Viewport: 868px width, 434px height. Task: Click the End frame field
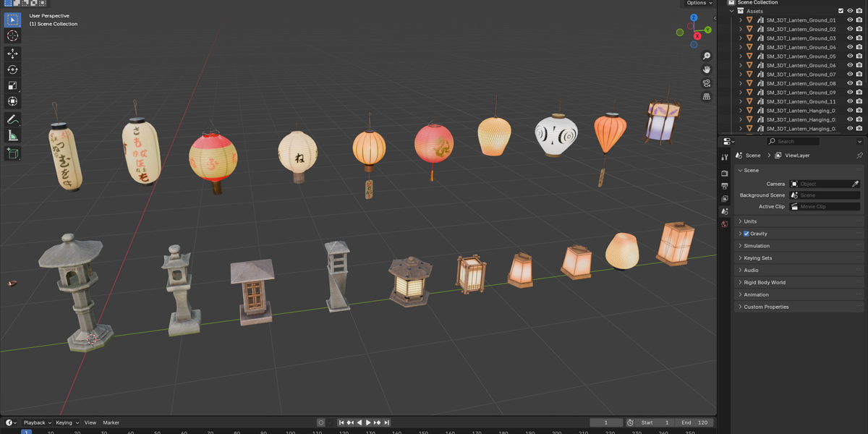coord(695,422)
